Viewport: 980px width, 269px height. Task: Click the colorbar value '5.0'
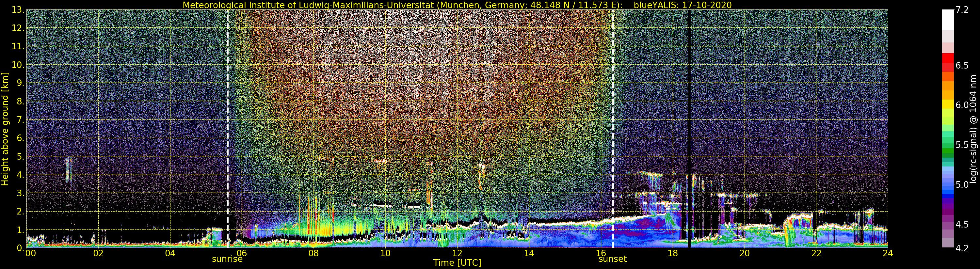point(962,184)
